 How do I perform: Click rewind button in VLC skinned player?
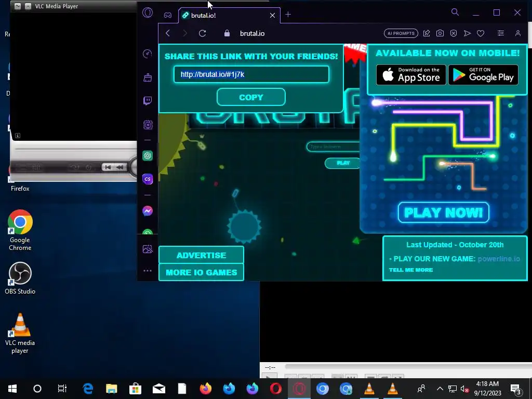[x=119, y=167]
